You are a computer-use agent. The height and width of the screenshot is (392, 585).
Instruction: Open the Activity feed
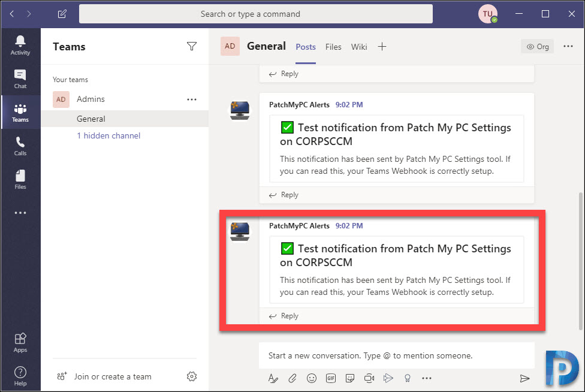point(20,45)
